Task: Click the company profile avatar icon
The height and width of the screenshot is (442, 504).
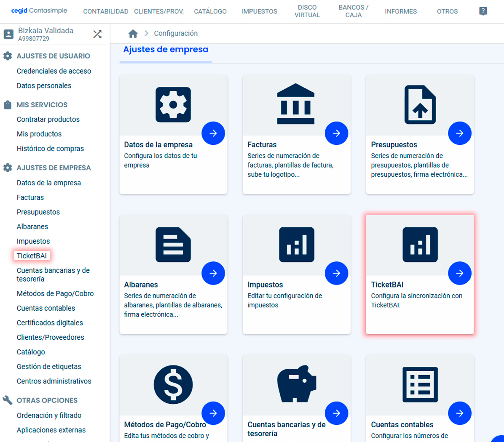Action: (9, 34)
